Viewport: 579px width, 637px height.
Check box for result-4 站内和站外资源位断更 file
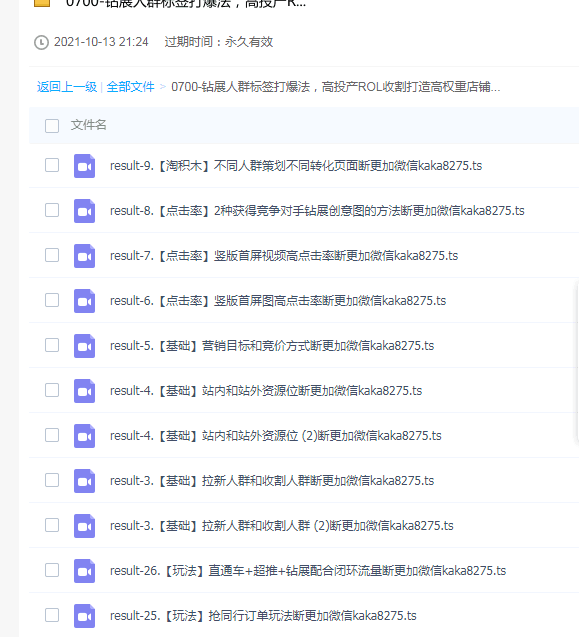(x=52, y=390)
